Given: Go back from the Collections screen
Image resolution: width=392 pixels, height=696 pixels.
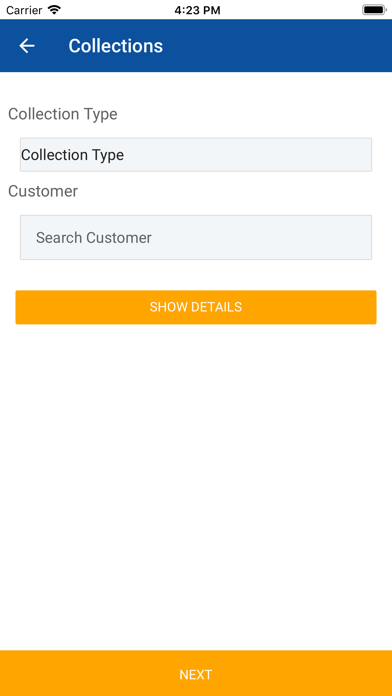Looking at the screenshot, I should point(27,46).
